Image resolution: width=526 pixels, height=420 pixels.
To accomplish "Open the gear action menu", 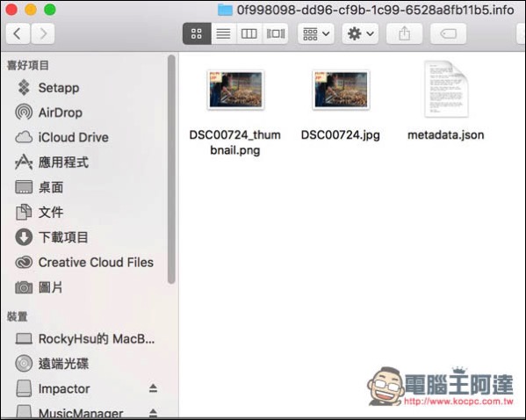I will (360, 33).
